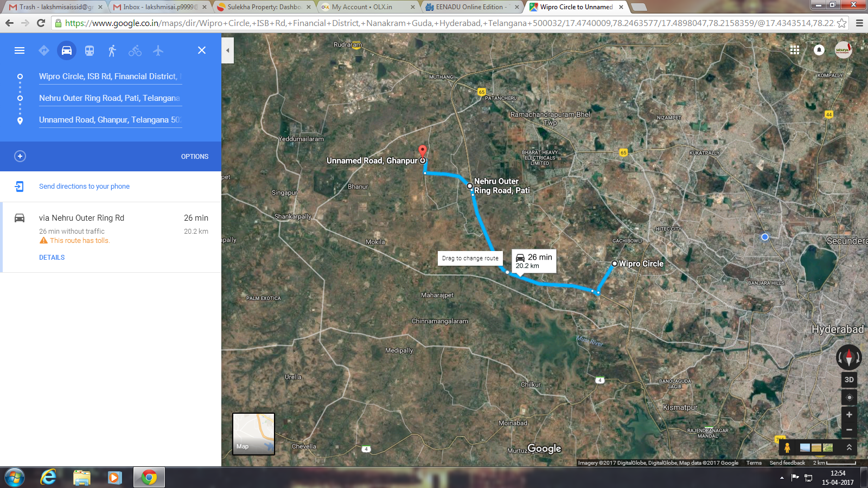Edit the Wipro Circle starting point field
This screenshot has width=868, height=488.
point(110,76)
